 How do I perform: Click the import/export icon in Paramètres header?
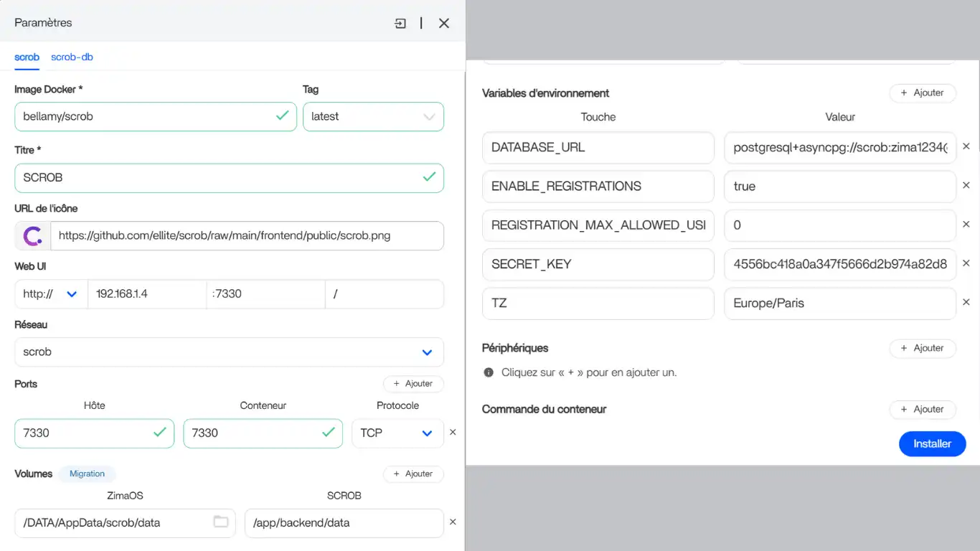[x=400, y=23]
